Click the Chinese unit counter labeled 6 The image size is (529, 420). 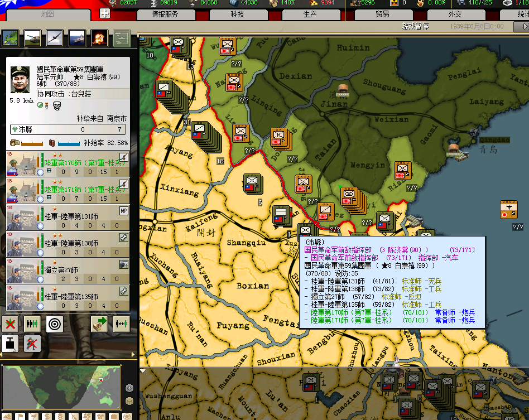pos(253,184)
